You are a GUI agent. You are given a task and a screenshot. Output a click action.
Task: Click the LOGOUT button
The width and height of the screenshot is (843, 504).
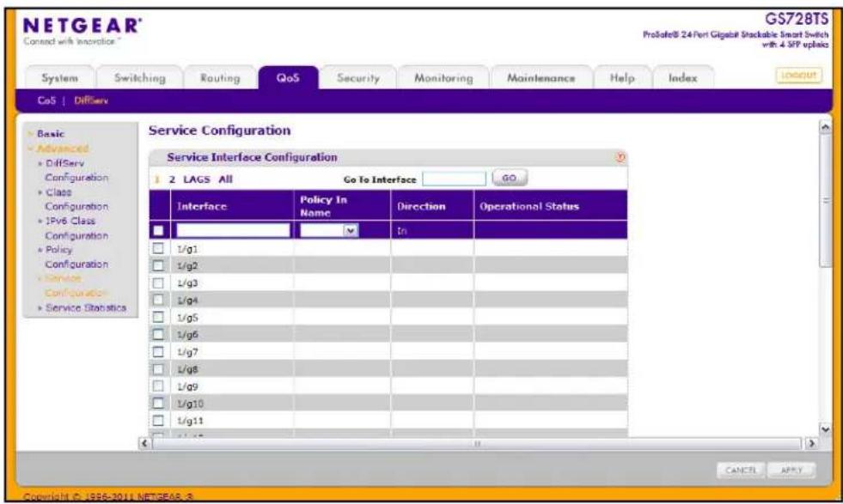pyautogui.click(x=798, y=76)
